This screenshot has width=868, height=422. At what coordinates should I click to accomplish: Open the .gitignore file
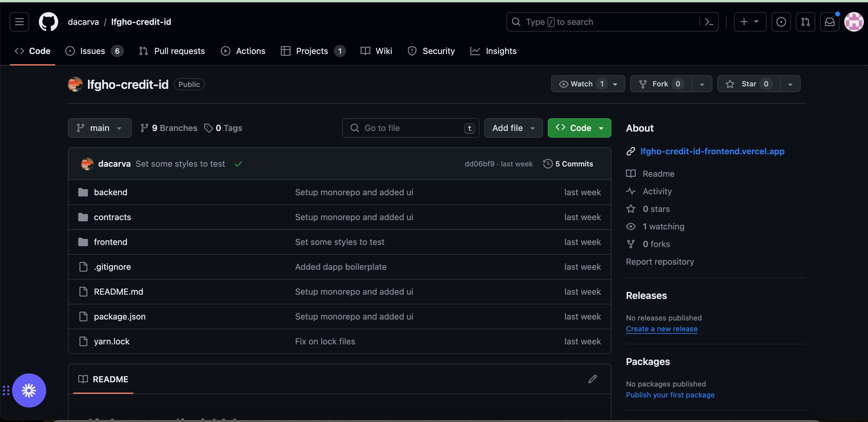pos(112,267)
